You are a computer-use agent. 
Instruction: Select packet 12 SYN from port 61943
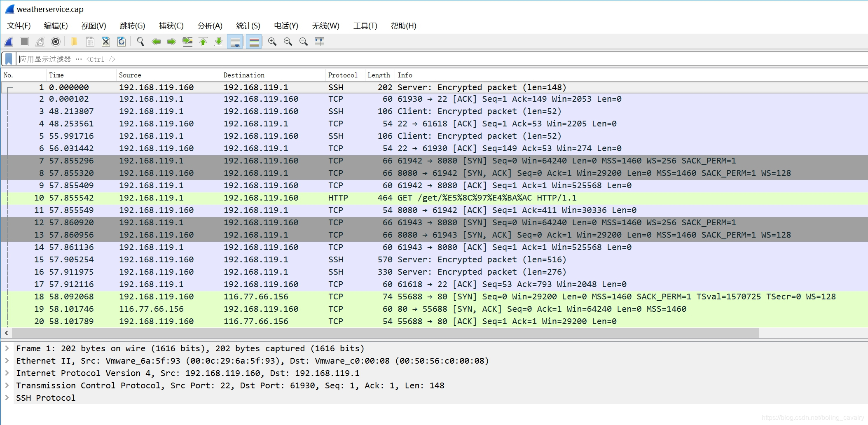(434, 223)
